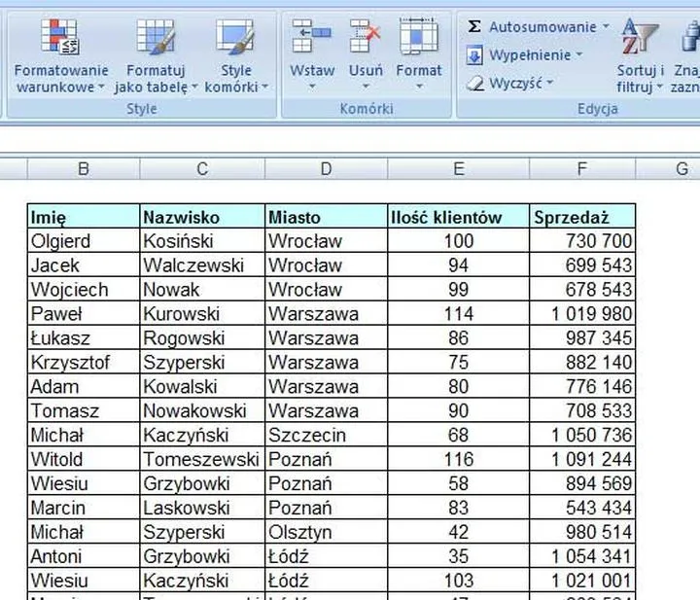Click the Wstaw cells icon
Viewport: 700px width, 600px height.
(x=312, y=37)
